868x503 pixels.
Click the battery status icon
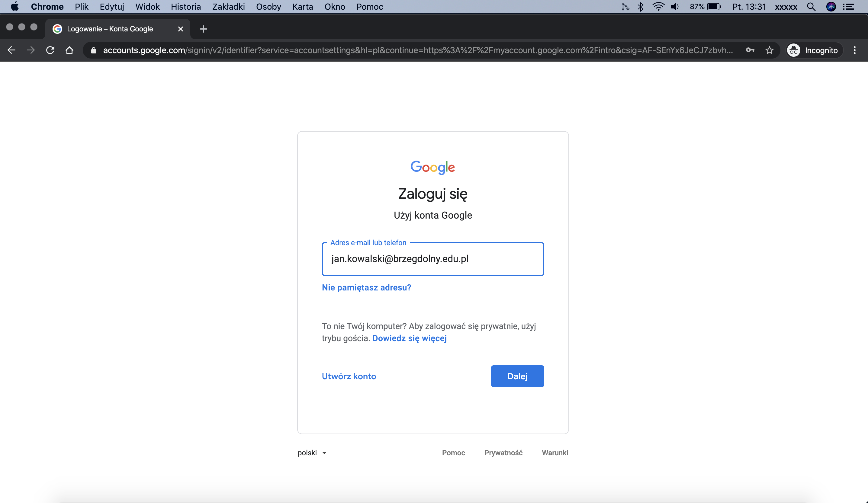coord(714,7)
